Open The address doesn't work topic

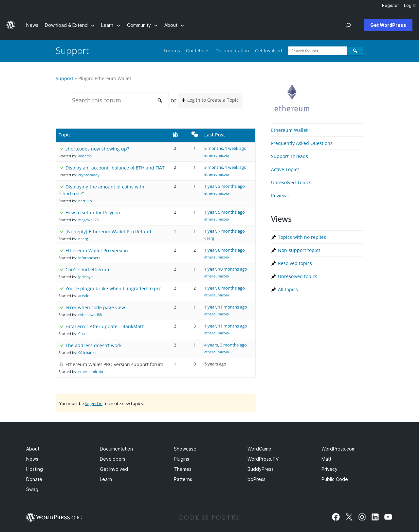(x=93, y=346)
